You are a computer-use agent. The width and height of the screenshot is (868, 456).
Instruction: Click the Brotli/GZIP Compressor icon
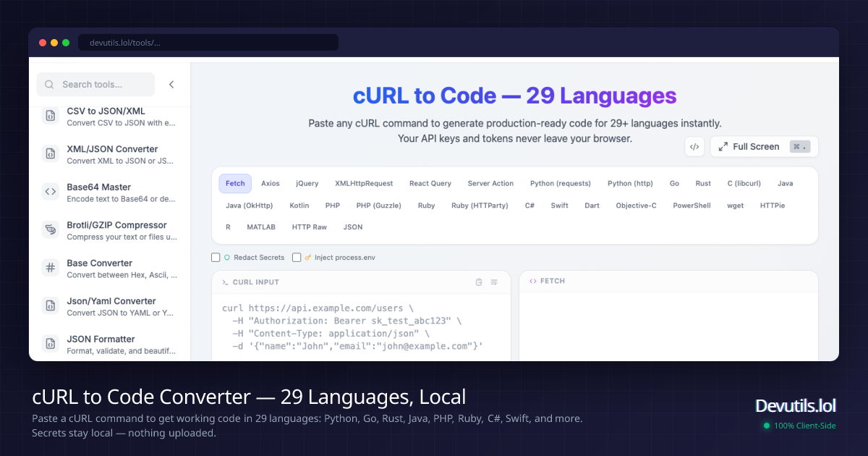pos(50,229)
